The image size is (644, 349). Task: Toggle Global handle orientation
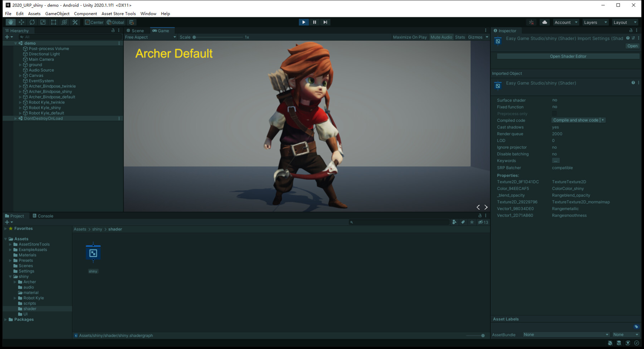point(115,22)
